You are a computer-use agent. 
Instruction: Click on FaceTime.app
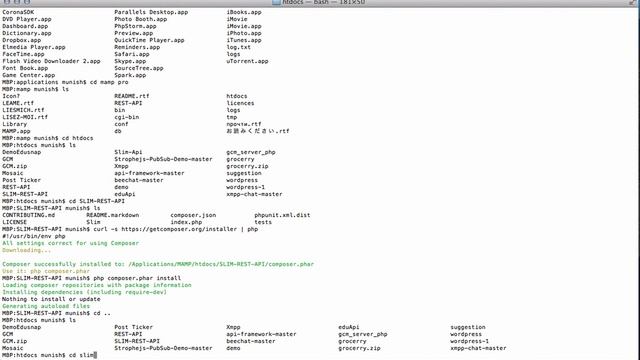23,54
